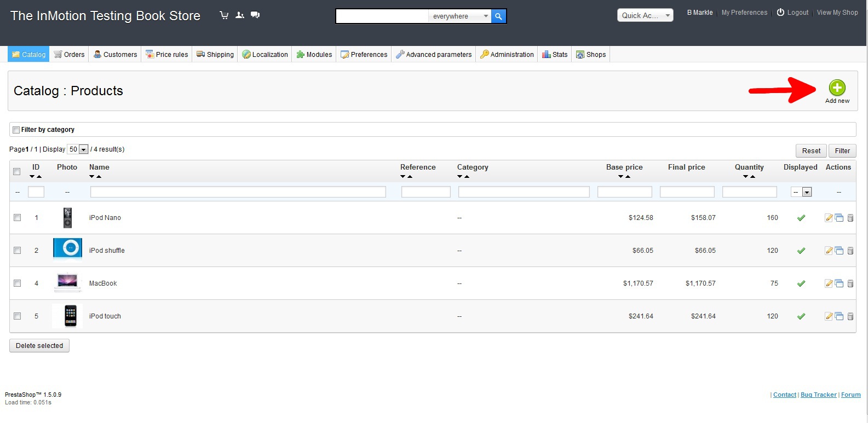Delete the iPod Nano product

[x=850, y=218]
